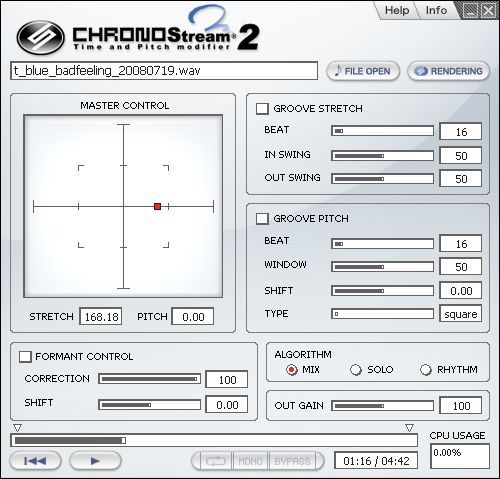Image resolution: width=500 pixels, height=479 pixels.
Task: Click the playback position progress bar
Action: click(x=214, y=440)
